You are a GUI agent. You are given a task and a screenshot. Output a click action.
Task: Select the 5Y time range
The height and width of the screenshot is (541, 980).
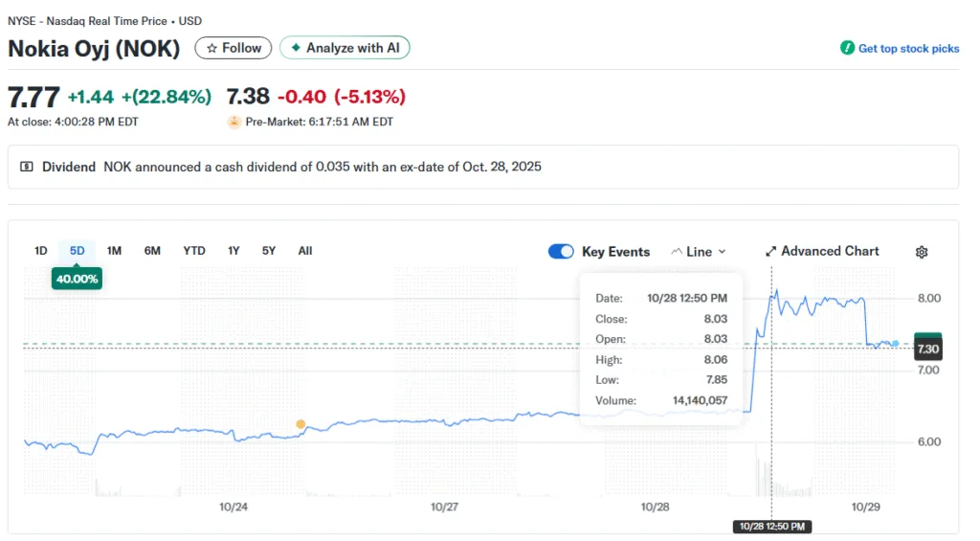pos(269,251)
